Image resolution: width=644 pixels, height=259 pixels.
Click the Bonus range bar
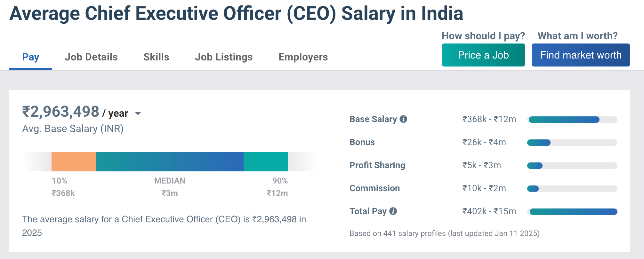(572, 142)
